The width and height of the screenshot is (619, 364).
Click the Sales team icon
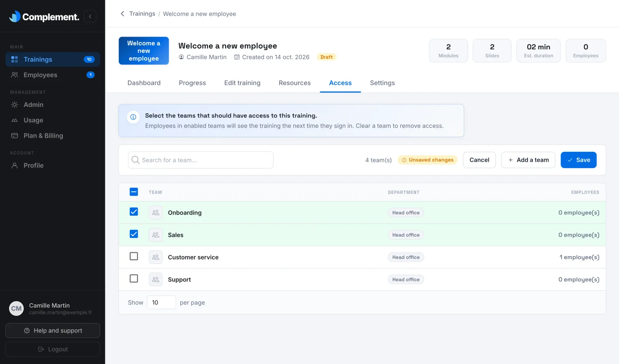(x=156, y=235)
